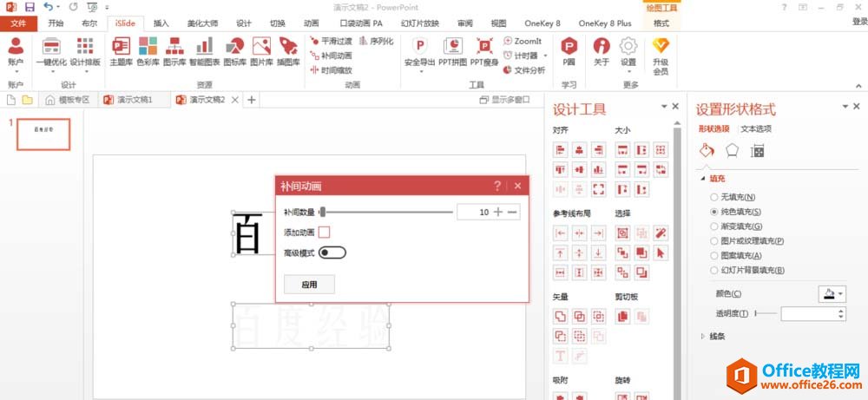Click align left icon in 对齐 section
Image resolution: width=868 pixels, height=400 pixels.
(x=560, y=149)
